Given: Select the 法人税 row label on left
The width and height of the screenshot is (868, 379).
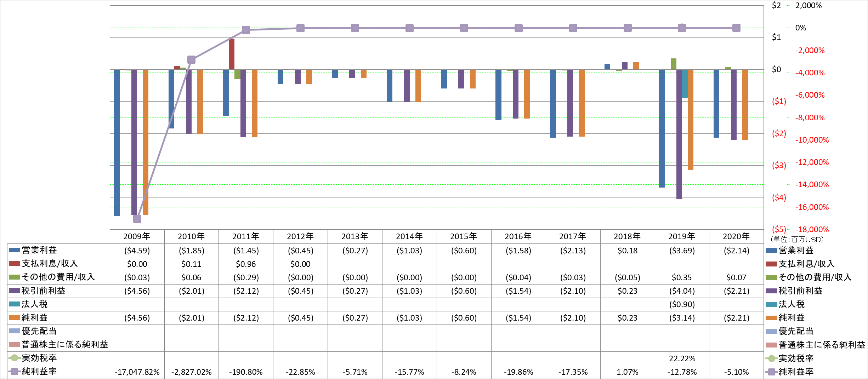Looking at the screenshot, I should coord(35,304).
